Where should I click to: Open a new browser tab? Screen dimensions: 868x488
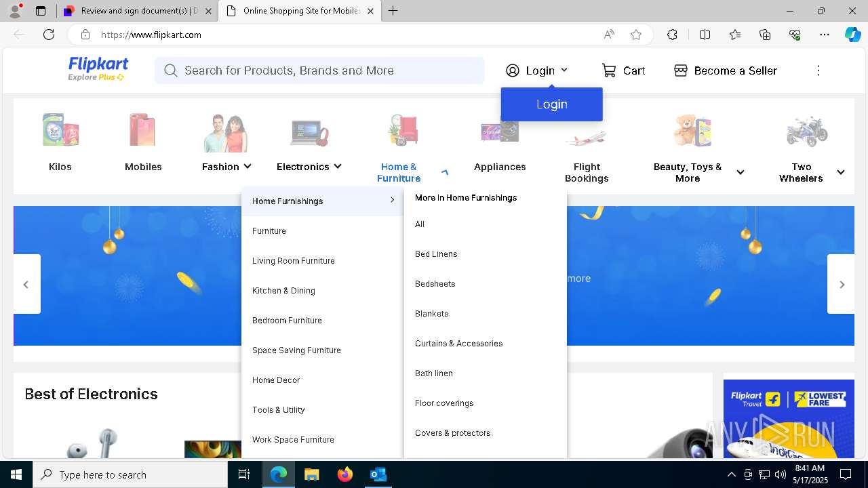393,11
